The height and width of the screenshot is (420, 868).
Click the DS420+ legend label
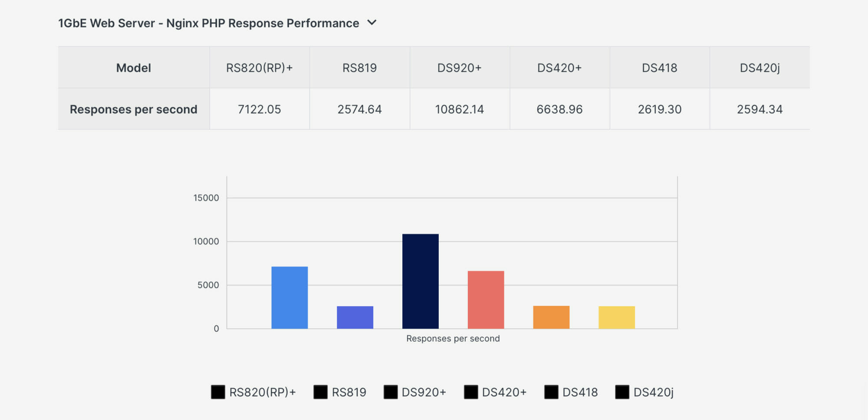coord(504,392)
